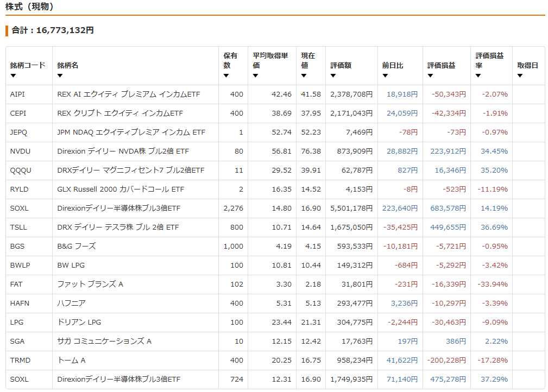Click name BW LPG

click(71, 265)
